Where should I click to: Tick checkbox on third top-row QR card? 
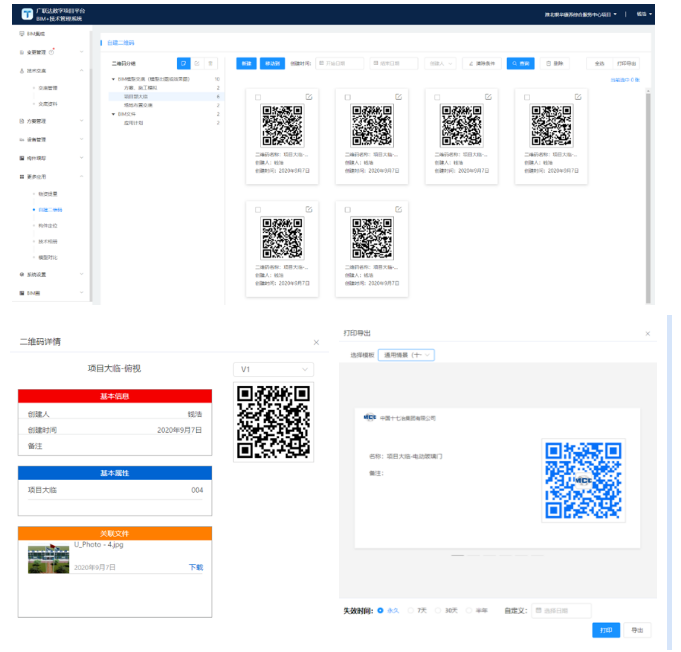pos(437,97)
